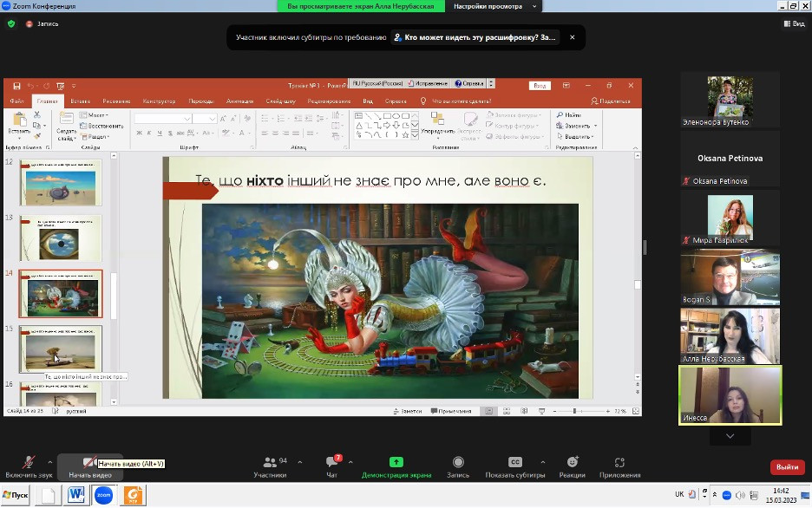812x508 pixels.
Task: Switch to the Слайд-шоу ribbon tab
Action: pyautogui.click(x=281, y=101)
